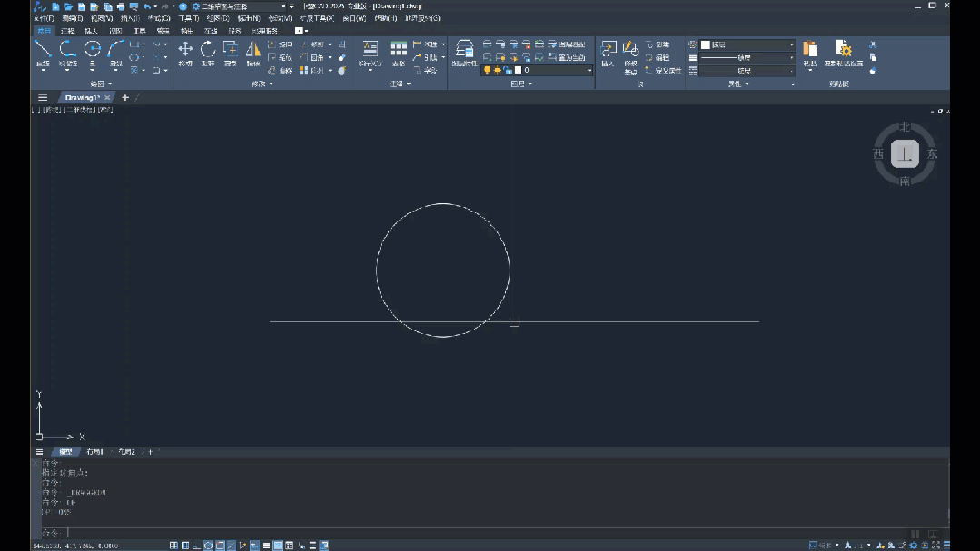This screenshot has height=551, width=980.
Task: Click the Move tool icon
Action: click(185, 50)
